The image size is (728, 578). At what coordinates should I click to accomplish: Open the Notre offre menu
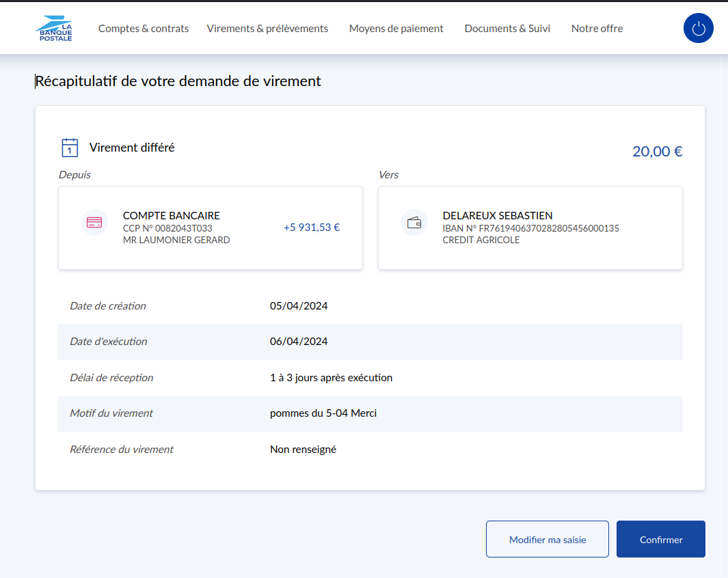tap(597, 29)
